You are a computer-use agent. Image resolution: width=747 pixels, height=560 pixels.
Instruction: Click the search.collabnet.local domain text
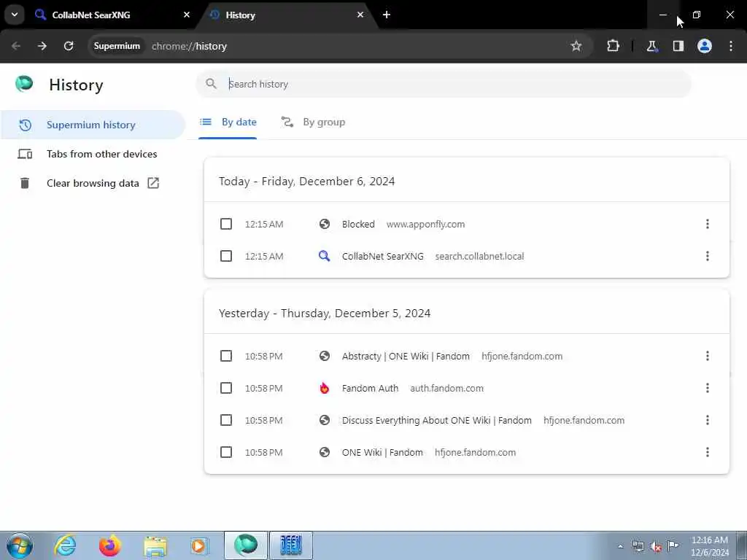[479, 256]
